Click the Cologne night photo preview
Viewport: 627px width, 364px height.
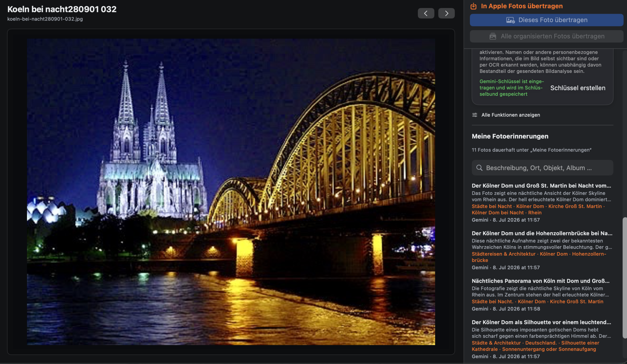tap(231, 192)
